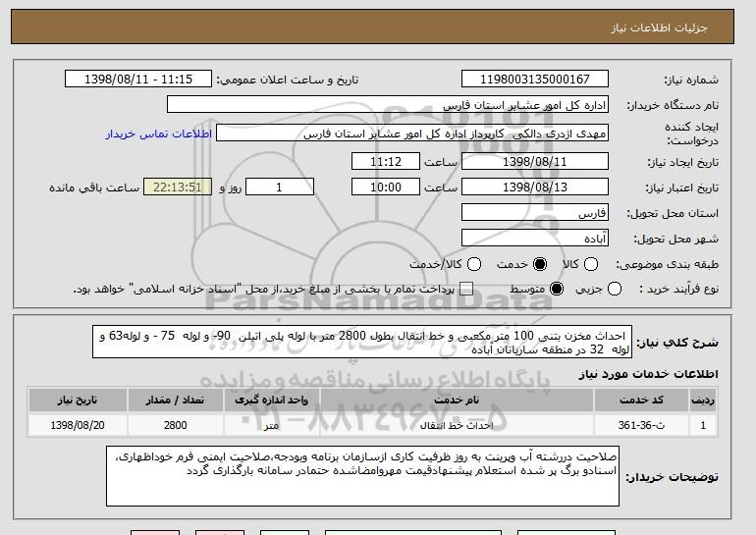Click the request number field 1198003135000167

click(535, 80)
